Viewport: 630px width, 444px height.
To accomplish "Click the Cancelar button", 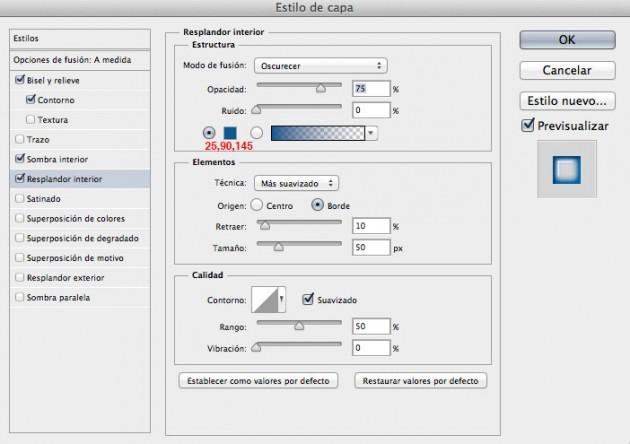I will (567, 70).
